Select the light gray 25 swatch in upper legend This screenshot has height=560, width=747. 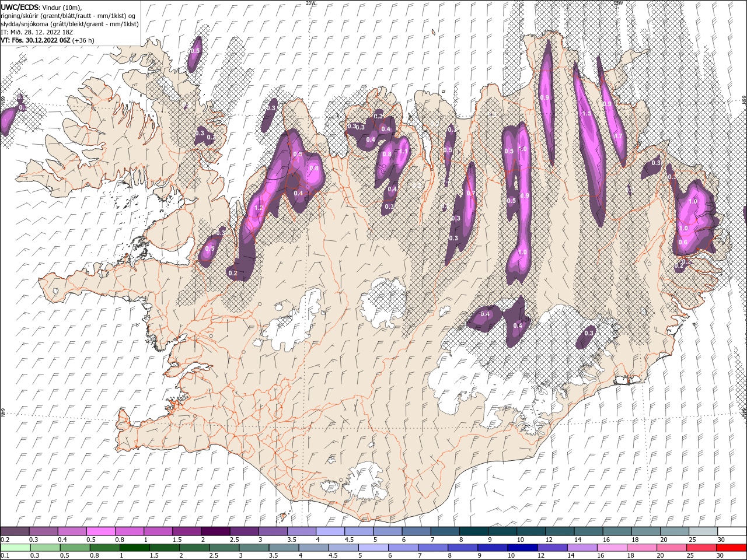tap(703, 531)
